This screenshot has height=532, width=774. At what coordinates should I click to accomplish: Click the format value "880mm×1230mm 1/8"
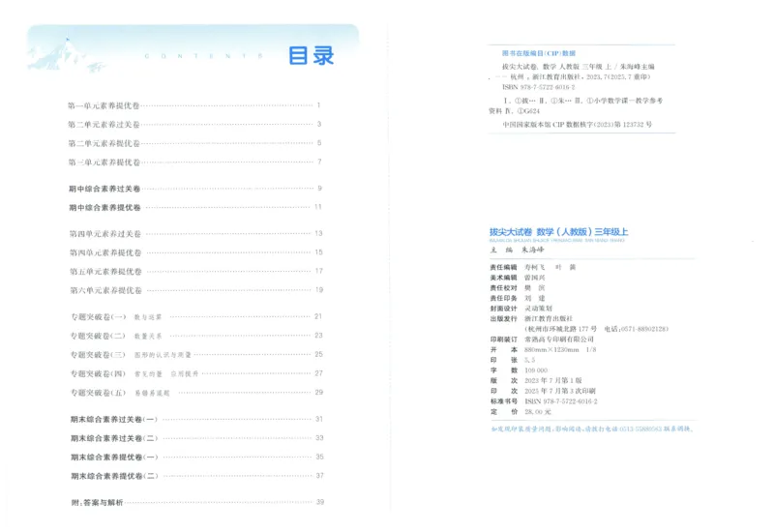(x=560, y=349)
